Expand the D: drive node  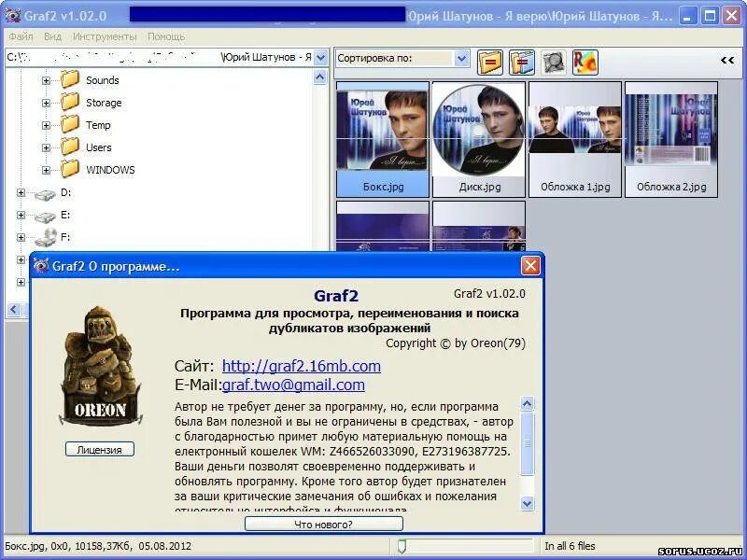click(x=21, y=192)
